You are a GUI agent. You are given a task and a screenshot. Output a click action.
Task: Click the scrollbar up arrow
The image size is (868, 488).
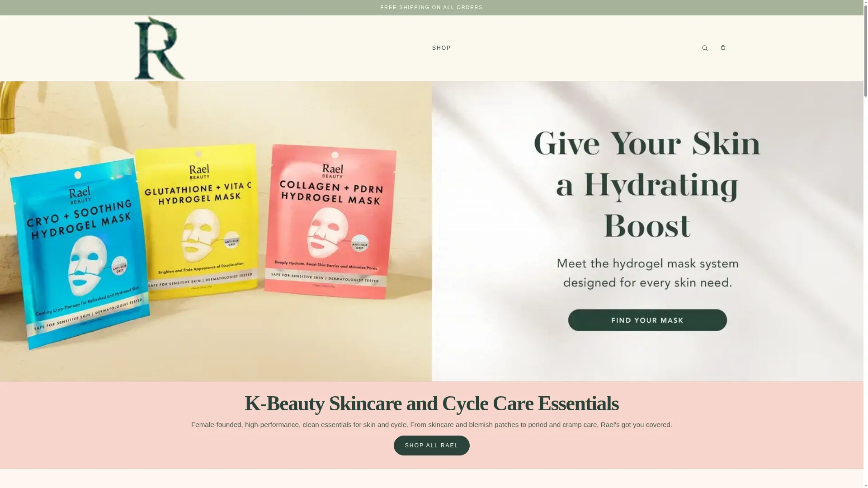tap(865, 3)
